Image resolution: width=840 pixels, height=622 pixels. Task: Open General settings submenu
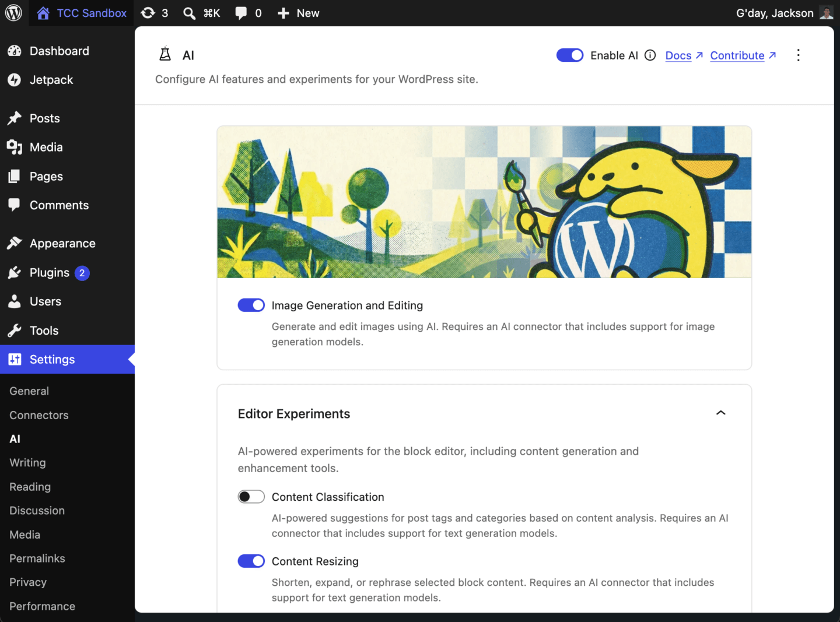[x=29, y=391]
